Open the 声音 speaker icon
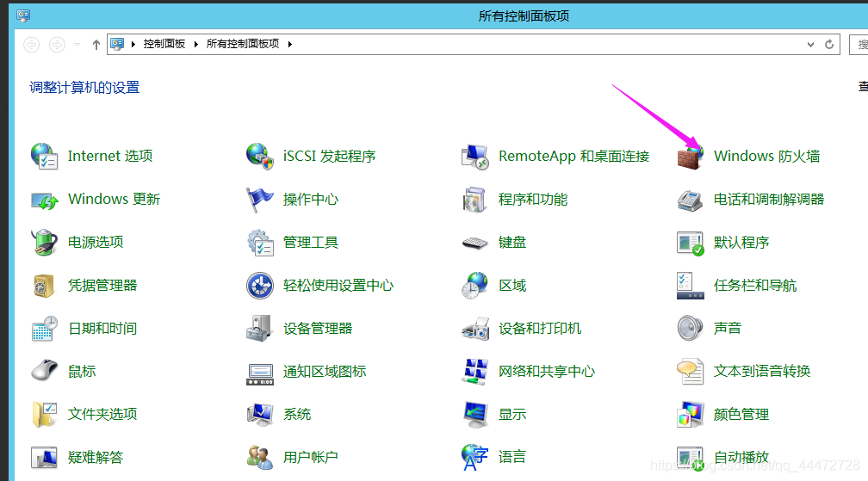This screenshot has width=868, height=481. 691,329
